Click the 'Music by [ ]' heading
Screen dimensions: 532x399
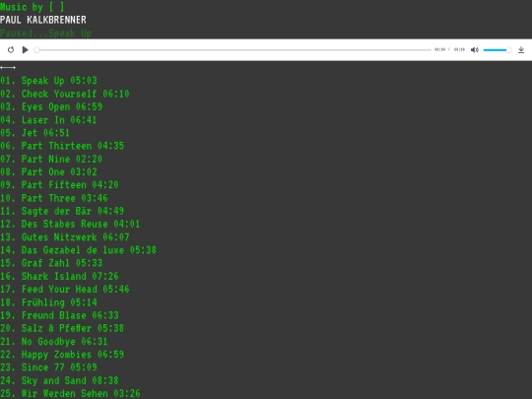(x=33, y=7)
